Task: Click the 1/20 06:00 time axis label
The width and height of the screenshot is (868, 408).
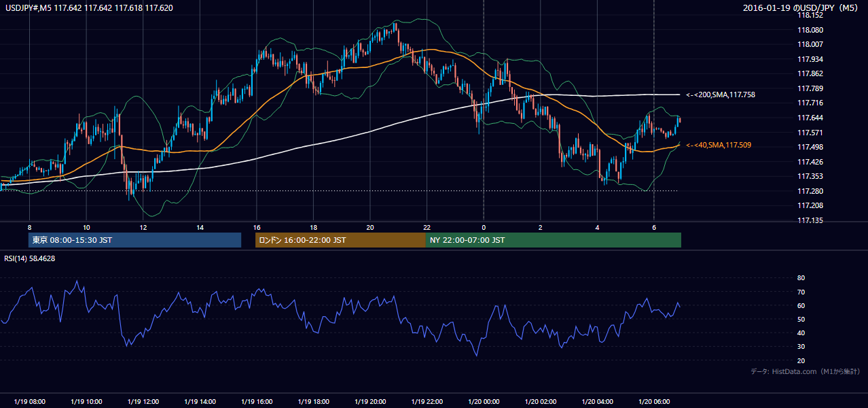Action: point(654,401)
